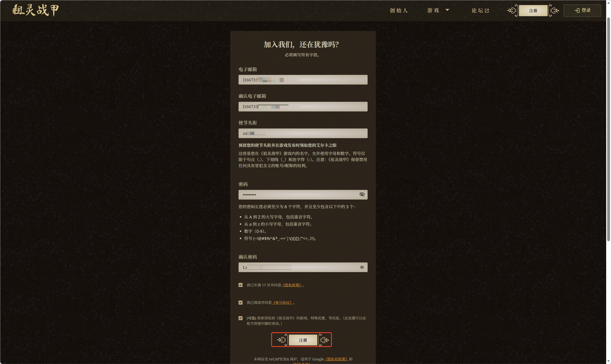Open the 论坛 forum menu item
The width and height of the screenshot is (611, 364).
(x=477, y=11)
